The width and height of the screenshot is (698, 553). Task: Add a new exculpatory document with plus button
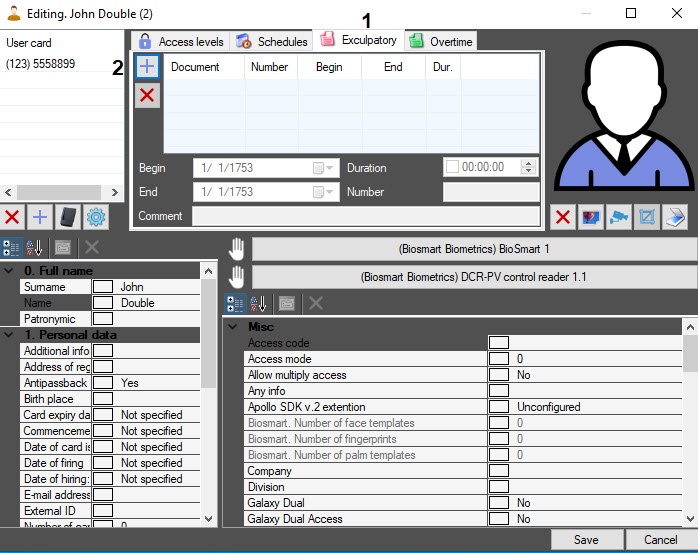coord(147,67)
